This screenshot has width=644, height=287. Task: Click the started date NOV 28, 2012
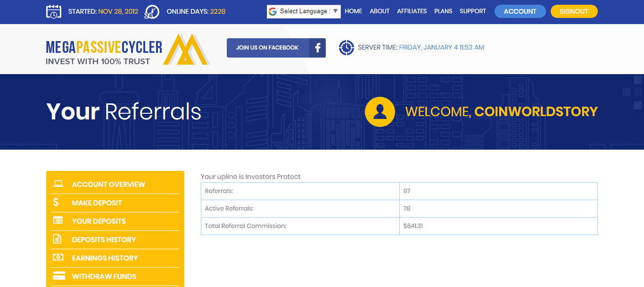118,11
